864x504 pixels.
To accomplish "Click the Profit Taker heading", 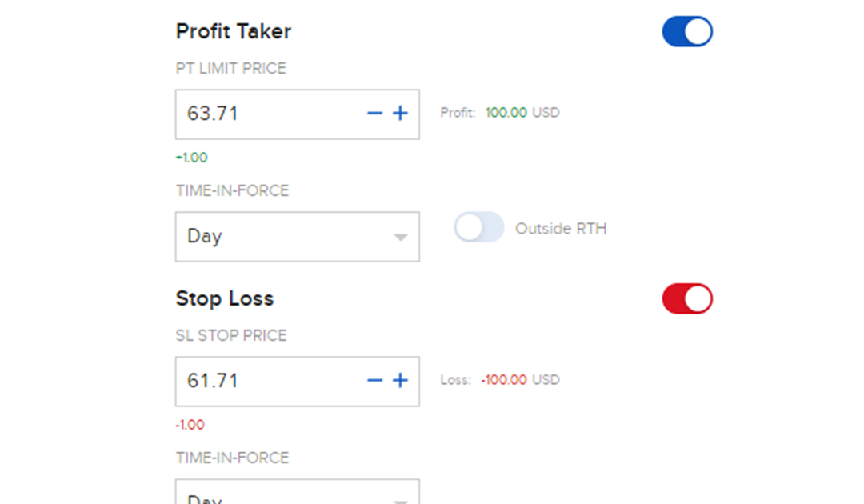I will [234, 32].
